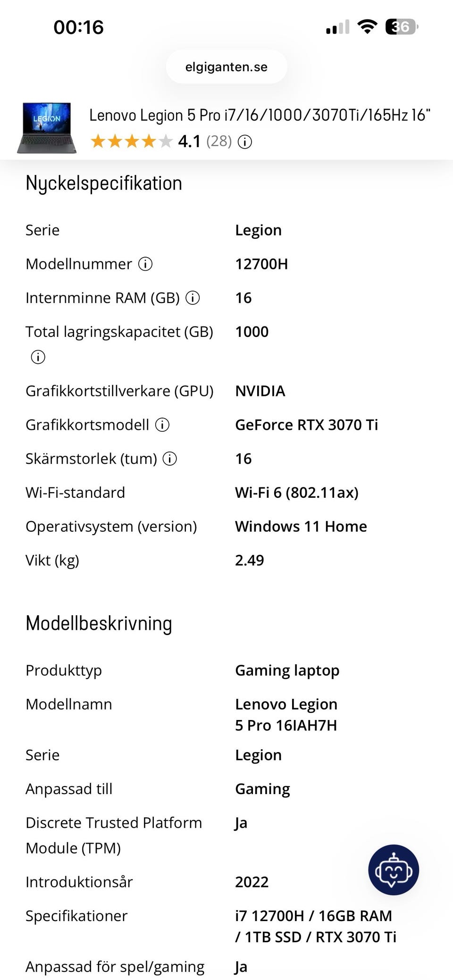Tap the Skärmstorlek info icon

[x=170, y=459]
